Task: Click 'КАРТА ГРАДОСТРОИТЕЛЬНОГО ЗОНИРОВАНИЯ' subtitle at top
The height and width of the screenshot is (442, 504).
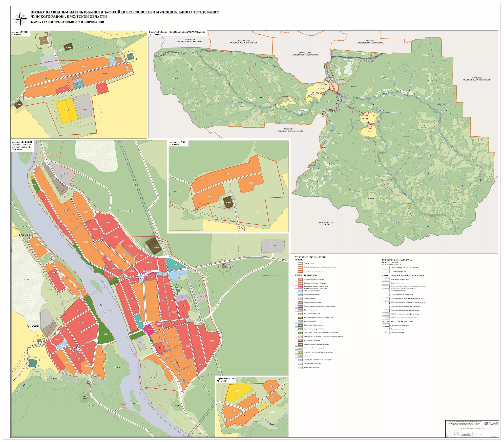Action: 67,22
